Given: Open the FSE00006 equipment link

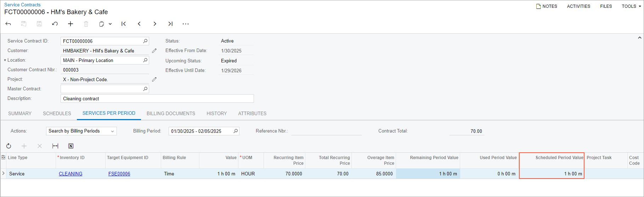Looking at the screenshot, I should click(119, 174).
